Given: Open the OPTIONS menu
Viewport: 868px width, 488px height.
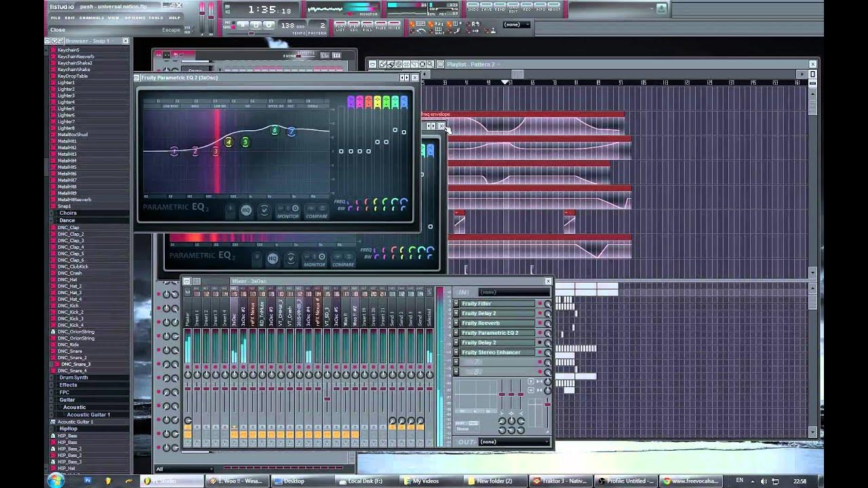Looking at the screenshot, I should 135,18.
